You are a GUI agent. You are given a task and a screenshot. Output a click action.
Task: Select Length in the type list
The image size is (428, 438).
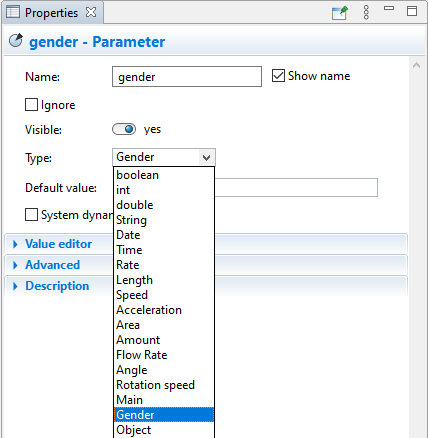[x=164, y=280]
